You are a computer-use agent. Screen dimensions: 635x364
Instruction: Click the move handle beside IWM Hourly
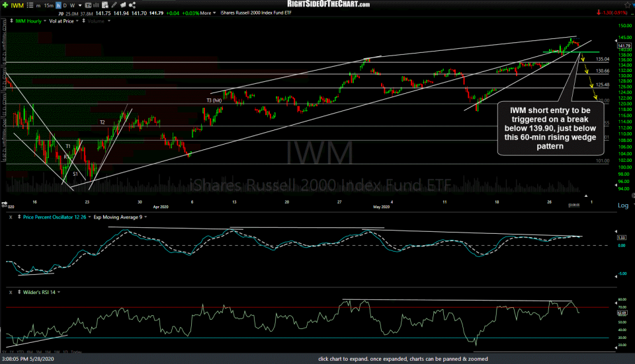pos(11,20)
